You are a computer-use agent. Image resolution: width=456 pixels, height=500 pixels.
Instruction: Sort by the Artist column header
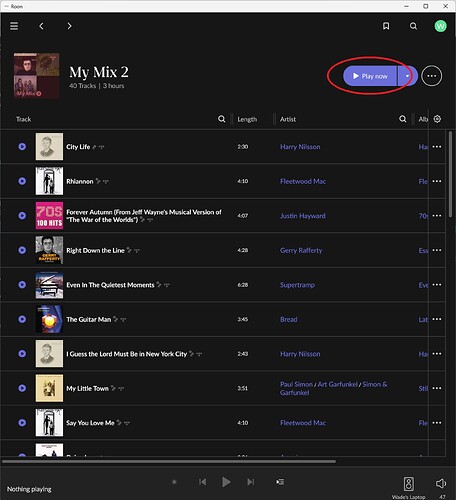(x=288, y=119)
